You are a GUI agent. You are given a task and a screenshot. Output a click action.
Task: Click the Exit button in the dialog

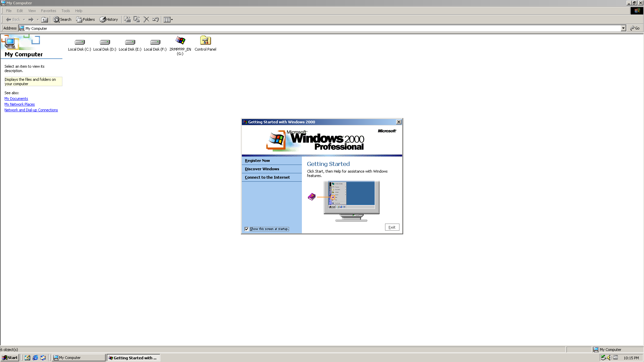[x=392, y=227]
